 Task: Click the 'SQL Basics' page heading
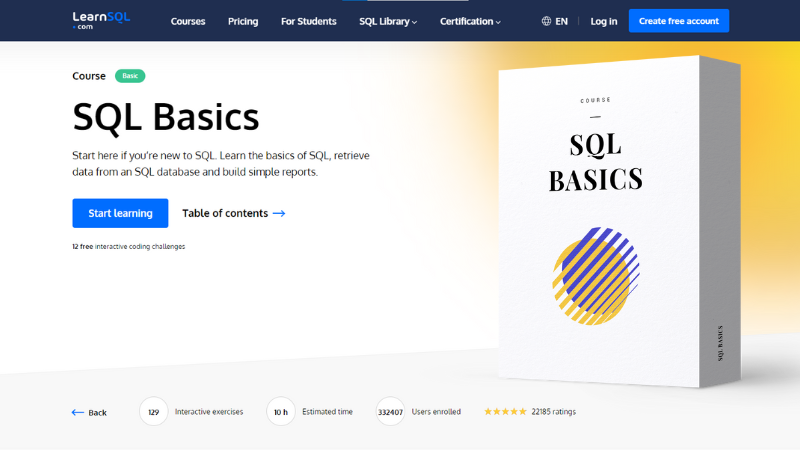(166, 117)
